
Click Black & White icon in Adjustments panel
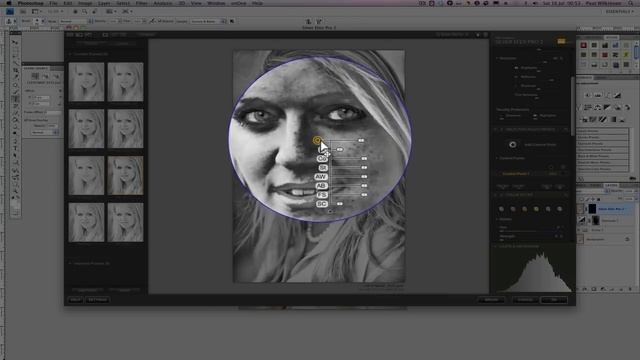point(607,107)
